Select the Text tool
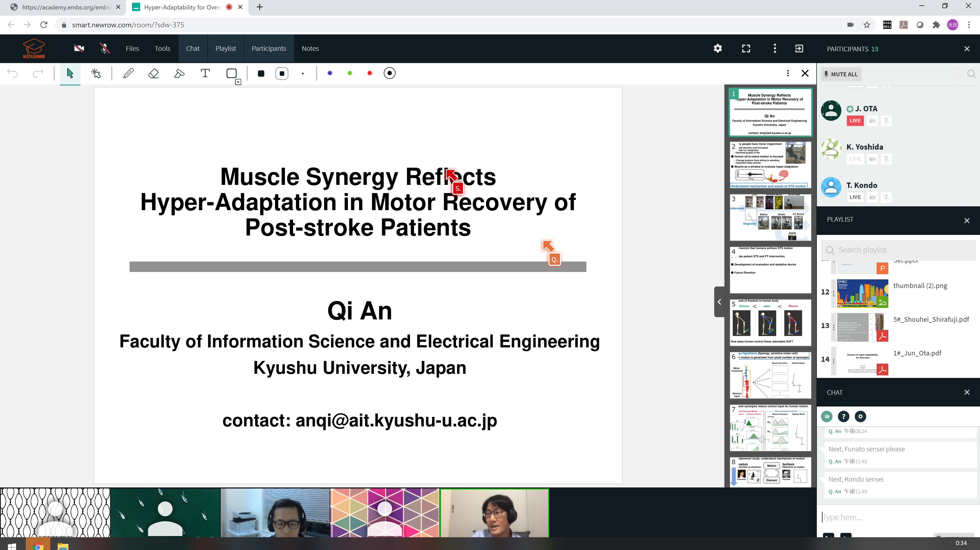 click(x=205, y=73)
